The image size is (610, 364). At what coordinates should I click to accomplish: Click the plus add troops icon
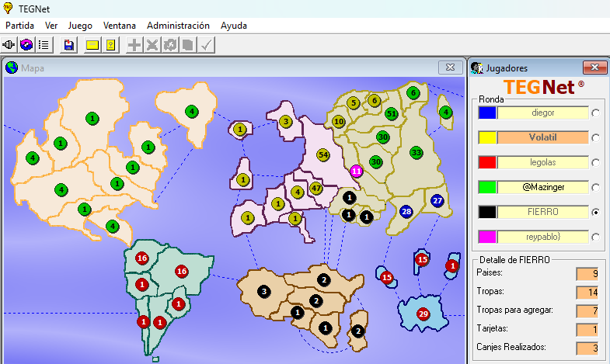pyautogui.click(x=134, y=45)
